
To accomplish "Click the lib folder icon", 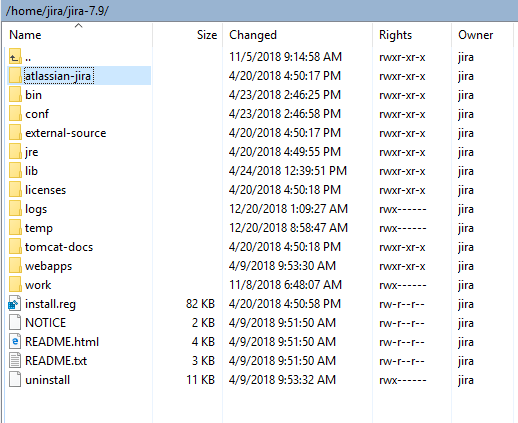I will (x=15, y=171).
